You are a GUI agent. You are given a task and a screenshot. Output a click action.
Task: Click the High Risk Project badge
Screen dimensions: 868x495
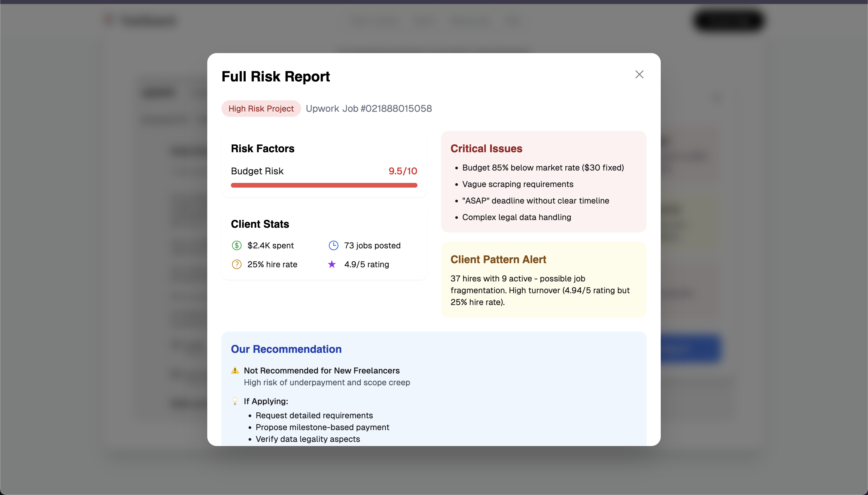point(261,109)
